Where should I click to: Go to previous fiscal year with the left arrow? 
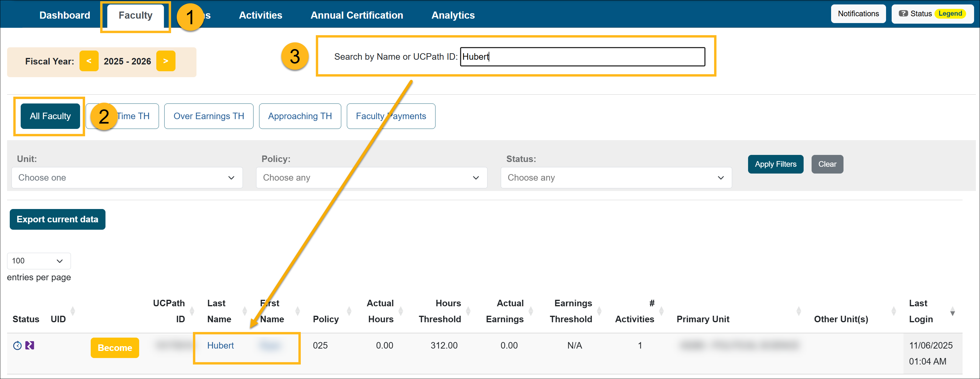point(89,61)
